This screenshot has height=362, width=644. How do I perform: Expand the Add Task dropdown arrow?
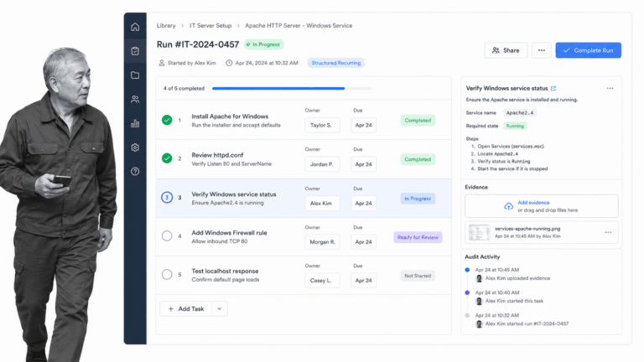point(220,308)
